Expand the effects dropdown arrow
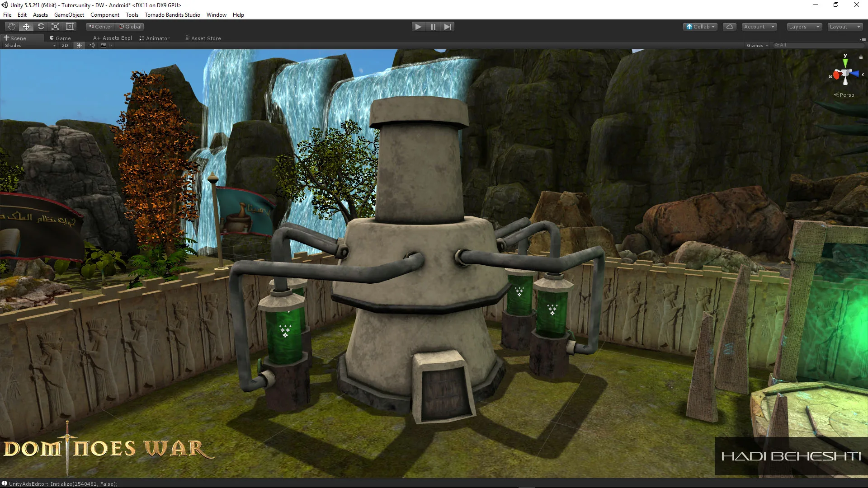This screenshot has height=488, width=868. (111, 45)
